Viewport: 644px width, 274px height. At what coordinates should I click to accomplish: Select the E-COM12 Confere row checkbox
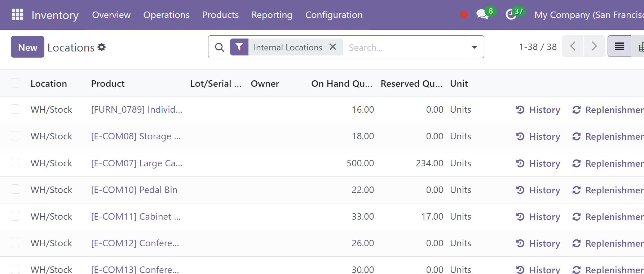coord(16,242)
